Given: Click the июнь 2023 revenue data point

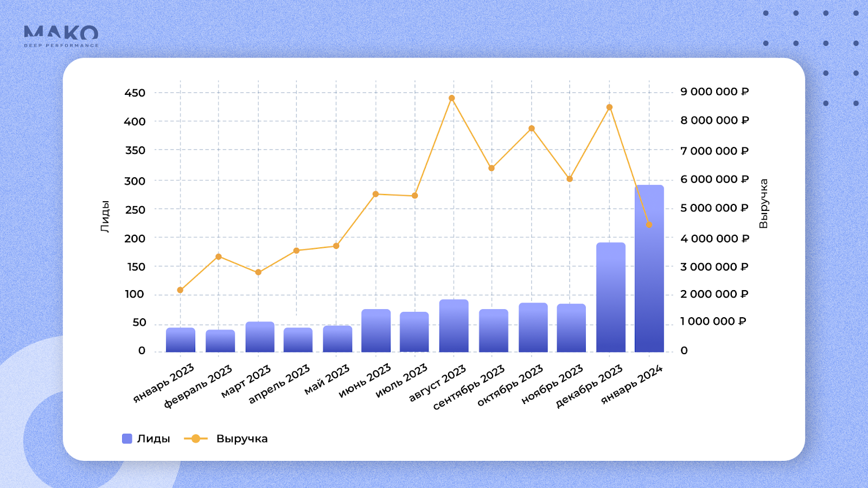Looking at the screenshot, I should click(x=375, y=194).
